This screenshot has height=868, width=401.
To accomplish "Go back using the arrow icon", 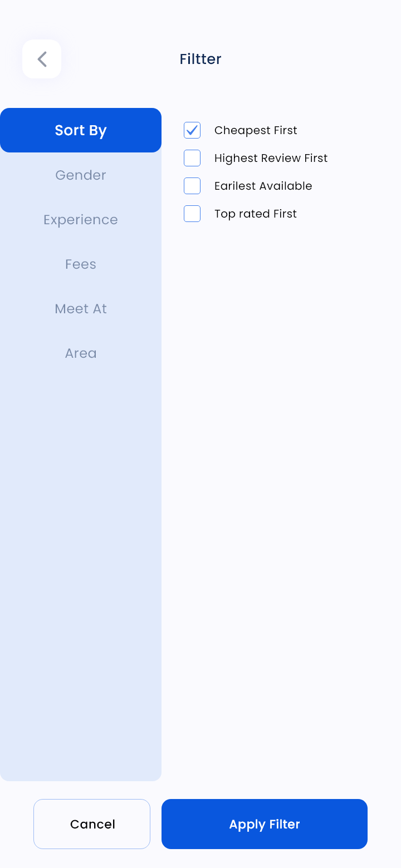I will tap(42, 59).
